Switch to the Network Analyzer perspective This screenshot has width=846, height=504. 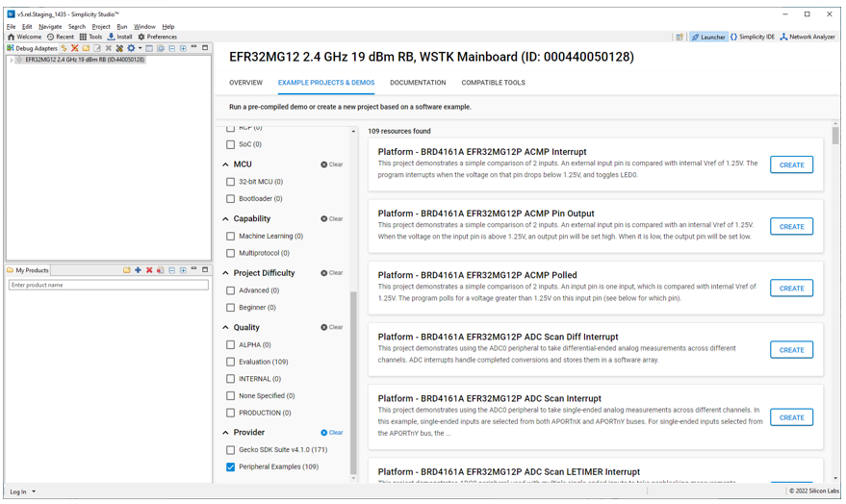808,37
